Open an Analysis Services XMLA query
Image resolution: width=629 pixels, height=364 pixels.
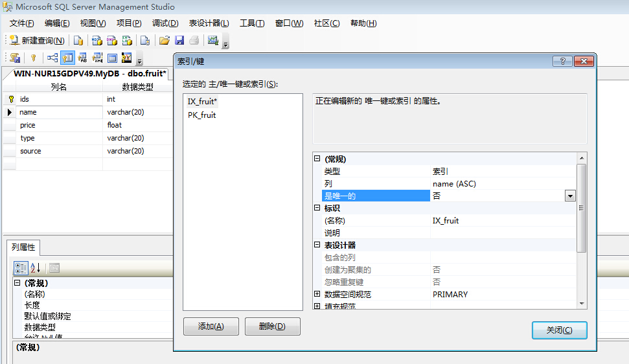click(127, 40)
